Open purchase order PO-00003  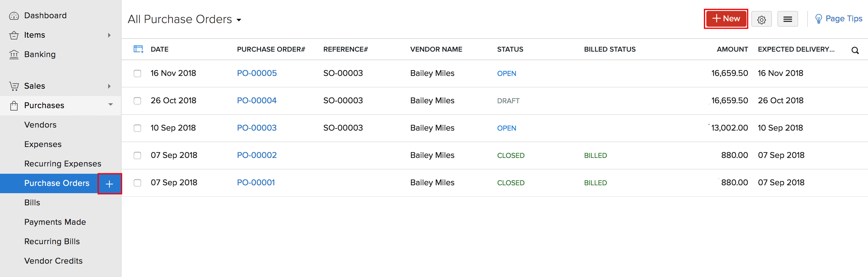pos(257,128)
